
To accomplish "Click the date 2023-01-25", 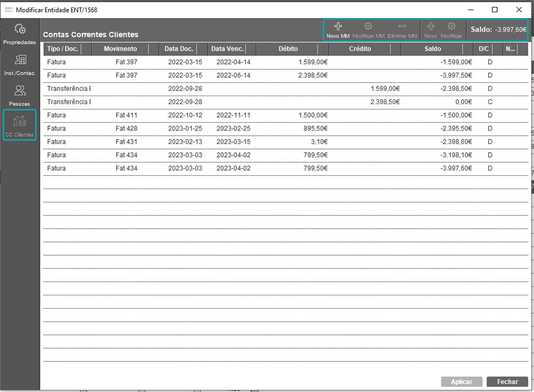I will tap(185, 128).
